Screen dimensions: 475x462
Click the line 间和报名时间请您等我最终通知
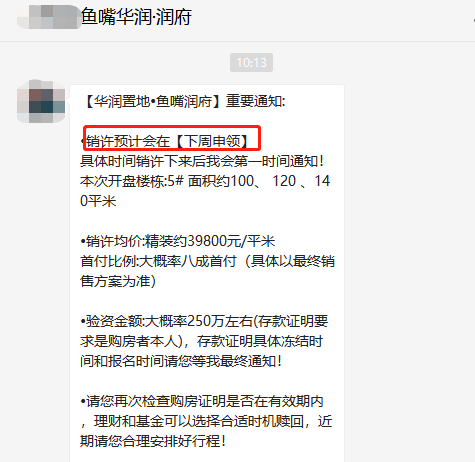coord(181,361)
